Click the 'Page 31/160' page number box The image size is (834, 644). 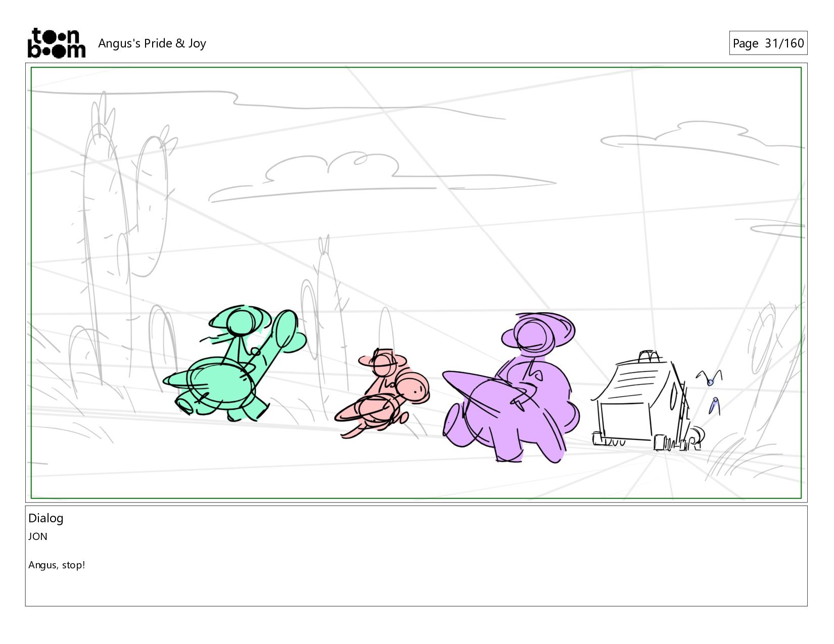[x=768, y=43]
